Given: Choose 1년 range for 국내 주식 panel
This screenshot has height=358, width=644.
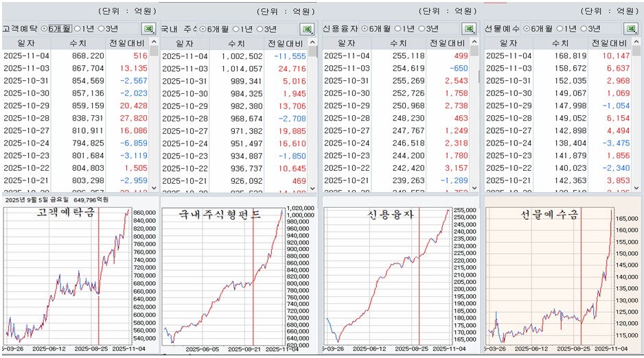Looking at the screenshot, I should click(x=237, y=29).
